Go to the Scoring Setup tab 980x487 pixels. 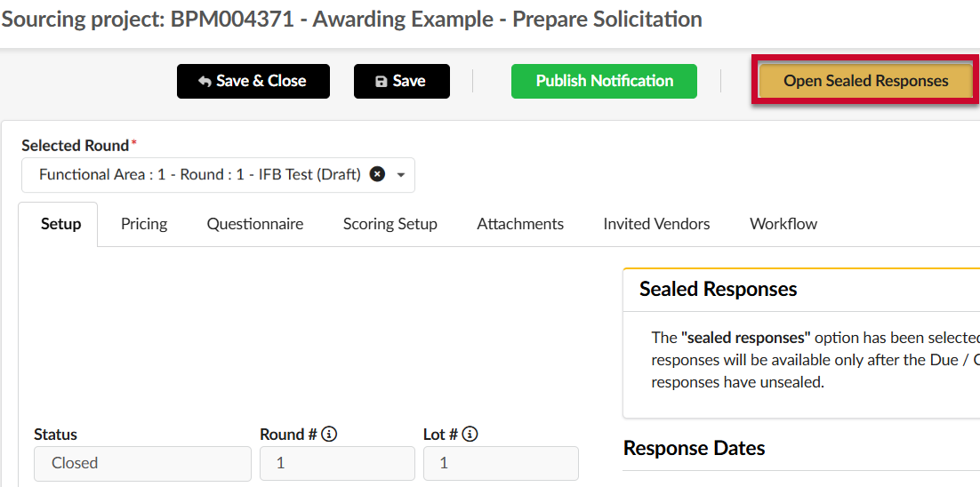coord(390,224)
